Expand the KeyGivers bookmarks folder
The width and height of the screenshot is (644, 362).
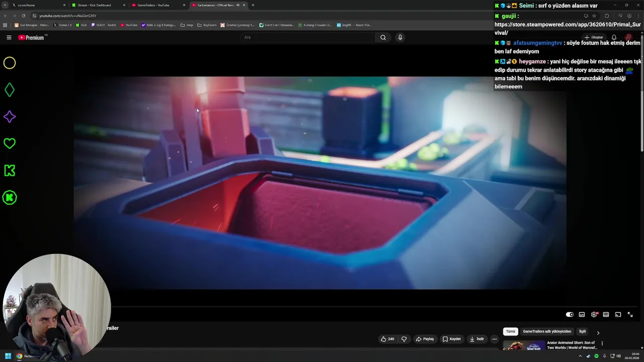(x=207, y=25)
